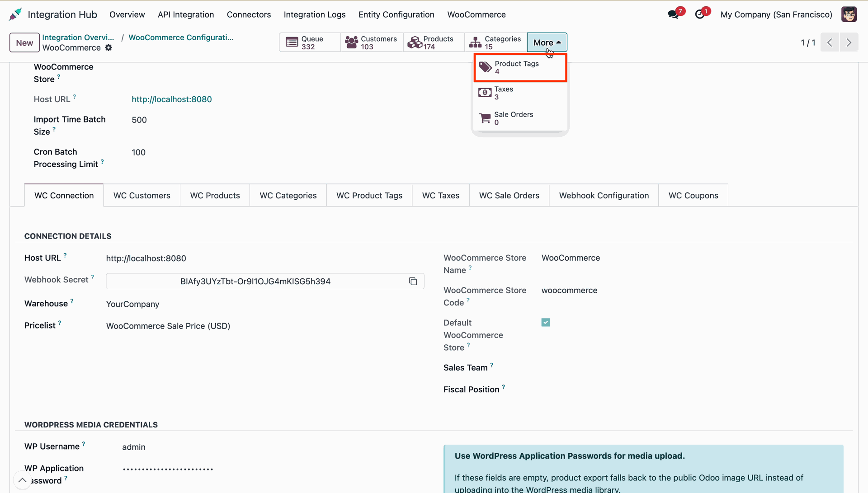The image size is (868, 493).
Task: Copy the Webhook Secret with the clipboard icon
Action: (413, 282)
